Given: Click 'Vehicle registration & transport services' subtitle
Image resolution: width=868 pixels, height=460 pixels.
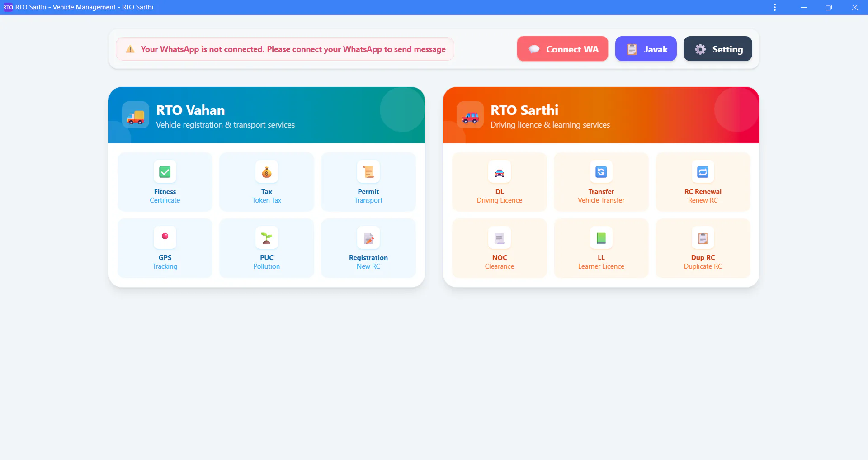Looking at the screenshot, I should pos(225,125).
